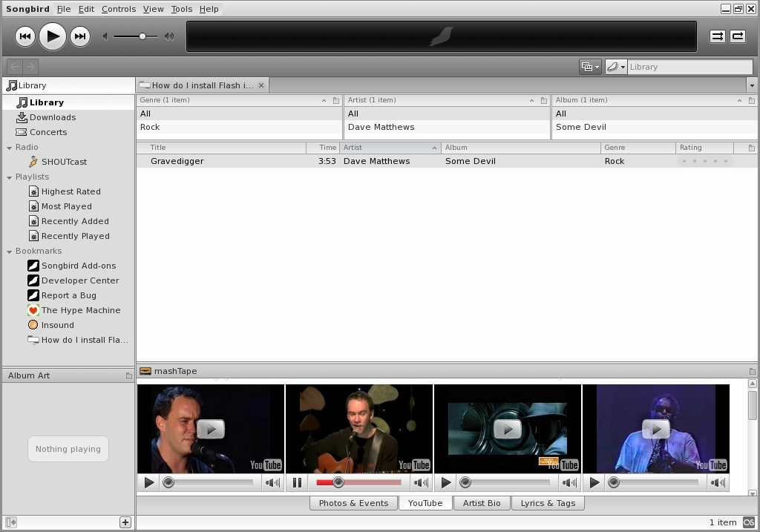Switch to Artist Bio tab
This screenshot has width=760, height=532.
pyautogui.click(x=482, y=503)
